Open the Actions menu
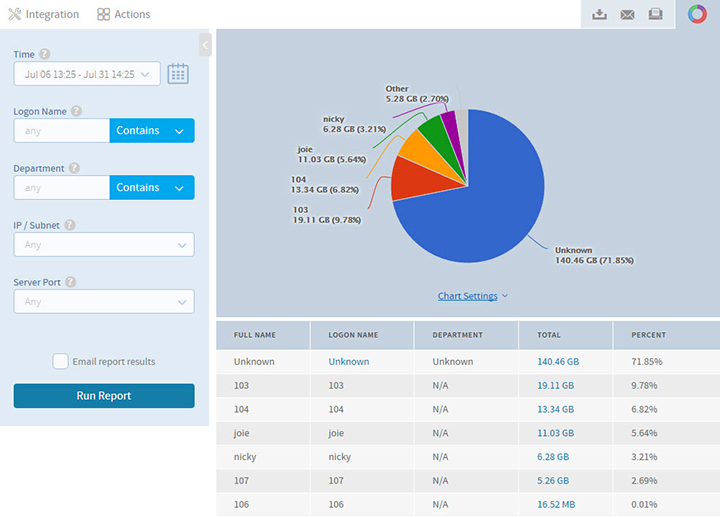 123,14
